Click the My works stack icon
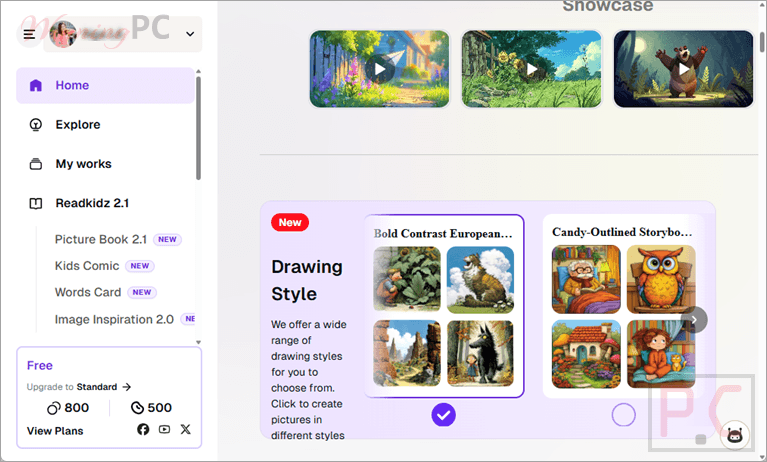This screenshot has height=462, width=767. click(x=36, y=164)
